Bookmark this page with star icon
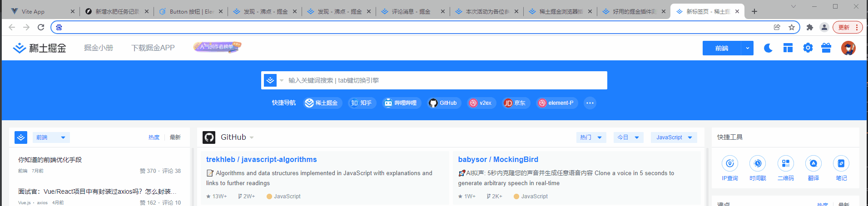 (792, 27)
